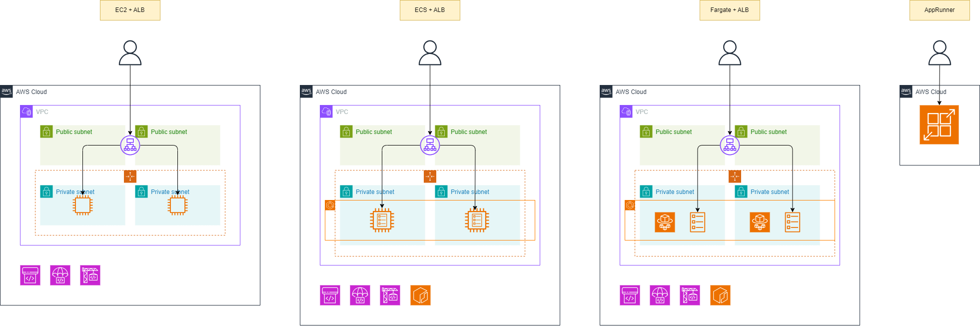Select the right Fargate icon
The width and height of the screenshot is (980, 326).
pos(760,222)
